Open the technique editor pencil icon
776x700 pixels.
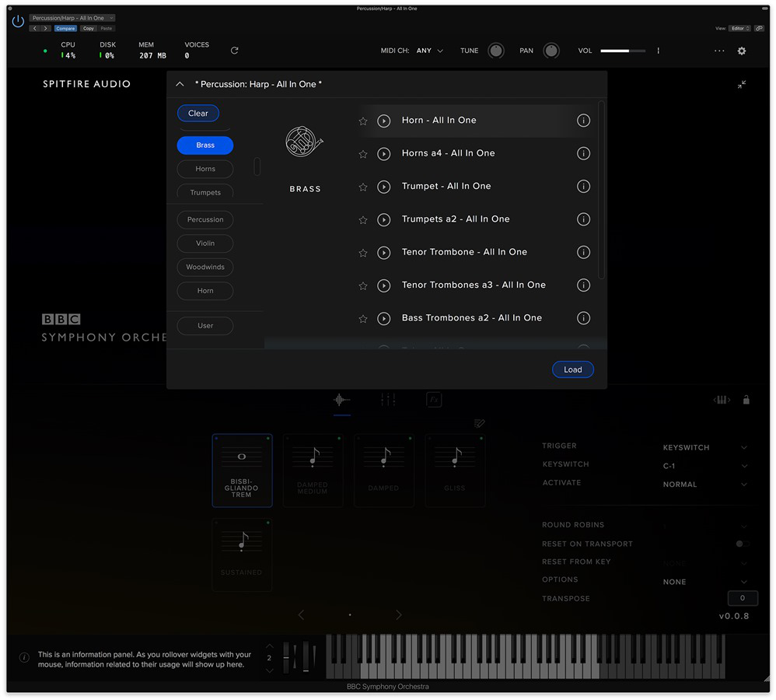click(479, 423)
